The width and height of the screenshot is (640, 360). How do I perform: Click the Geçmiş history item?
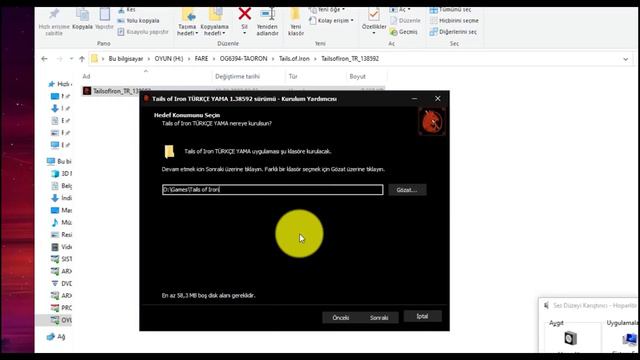[x=403, y=31]
